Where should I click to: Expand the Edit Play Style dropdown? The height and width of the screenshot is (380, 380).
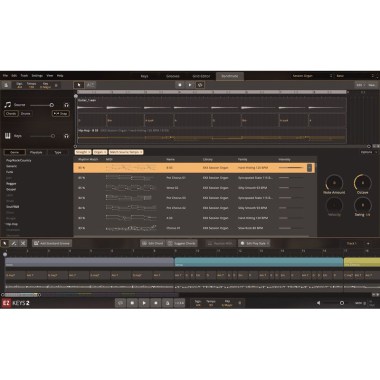tap(254, 243)
